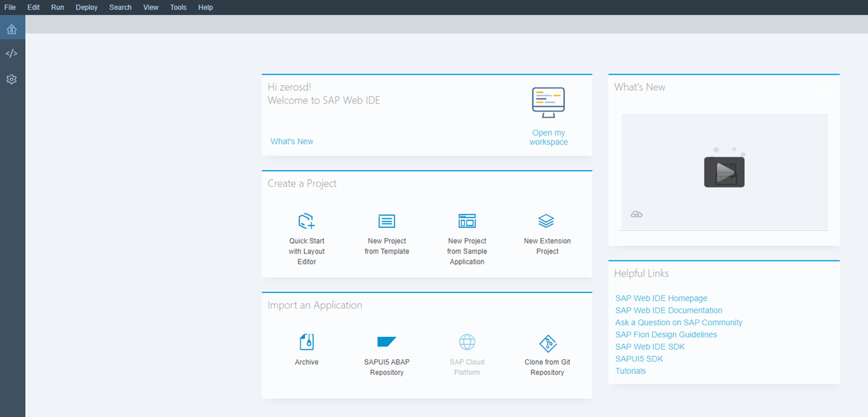
Task: Open the Deploy menu
Action: tap(87, 7)
